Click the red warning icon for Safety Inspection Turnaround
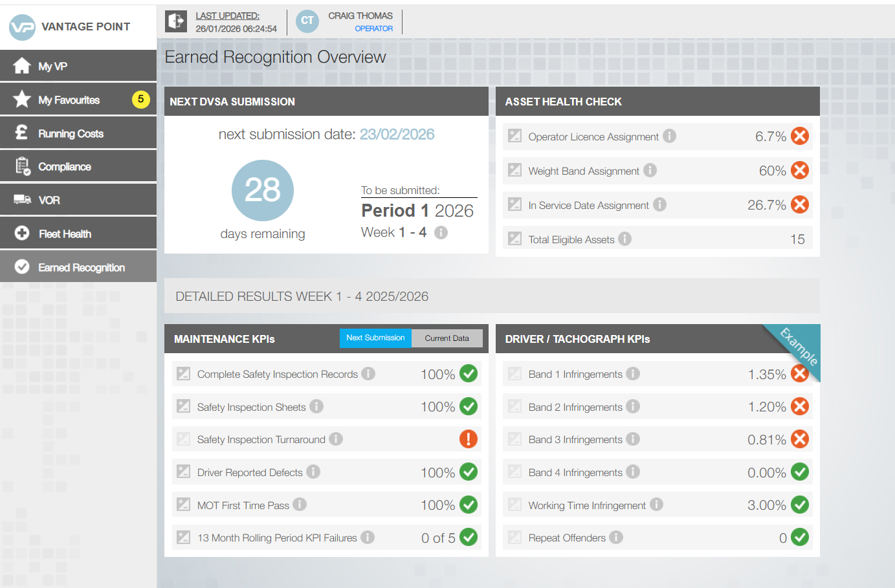The image size is (895, 588). pos(469,439)
